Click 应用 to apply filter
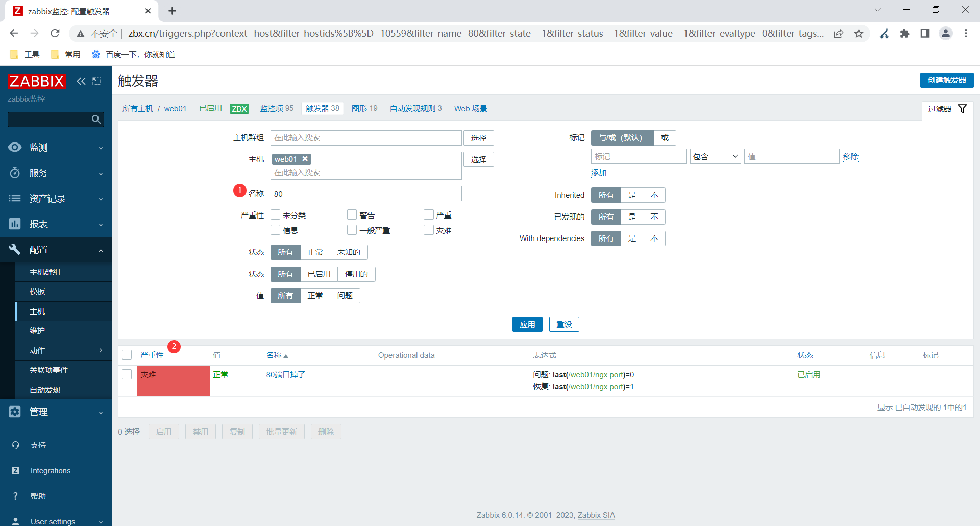This screenshot has height=526, width=980. [x=527, y=324]
